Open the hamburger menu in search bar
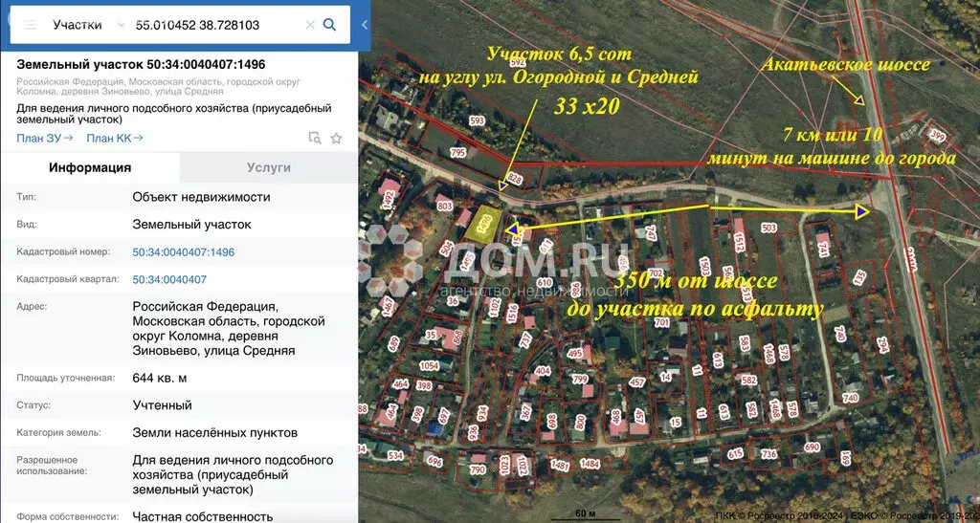Screen dimensions: 980x523 [30, 25]
